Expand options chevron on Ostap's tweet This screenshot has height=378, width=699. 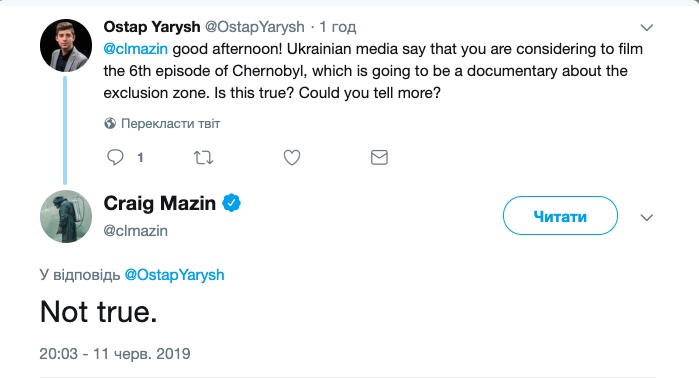click(646, 28)
